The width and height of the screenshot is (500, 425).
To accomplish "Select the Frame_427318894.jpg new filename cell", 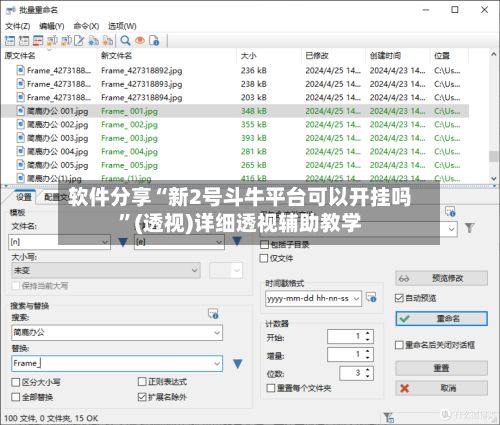I will [142, 97].
